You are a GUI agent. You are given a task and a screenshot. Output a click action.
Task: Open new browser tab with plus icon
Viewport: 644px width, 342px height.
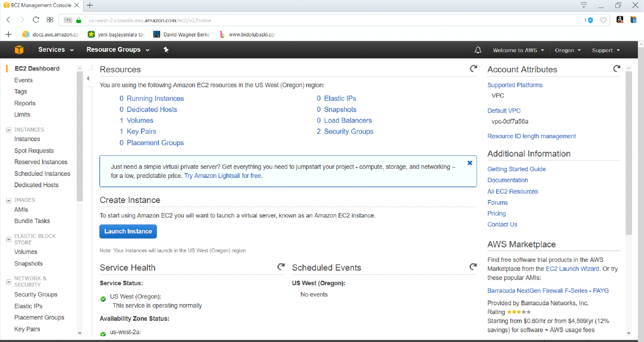pyautogui.click(x=90, y=5)
